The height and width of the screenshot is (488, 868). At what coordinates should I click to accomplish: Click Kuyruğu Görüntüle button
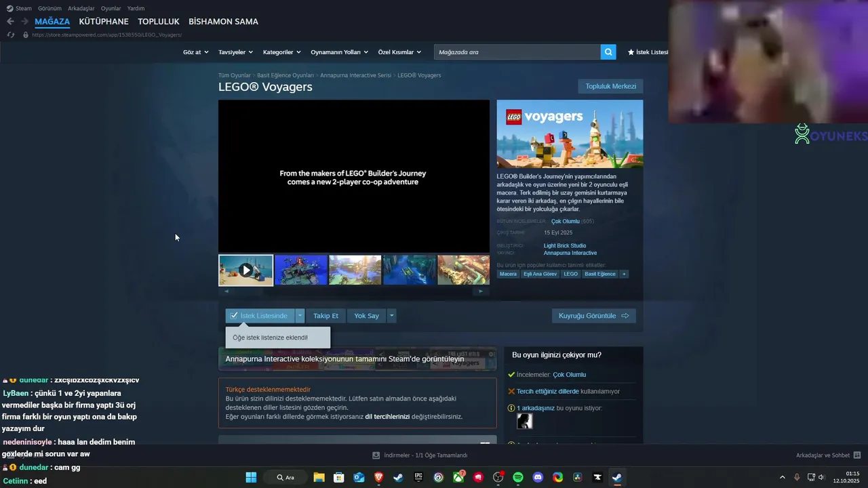593,316
